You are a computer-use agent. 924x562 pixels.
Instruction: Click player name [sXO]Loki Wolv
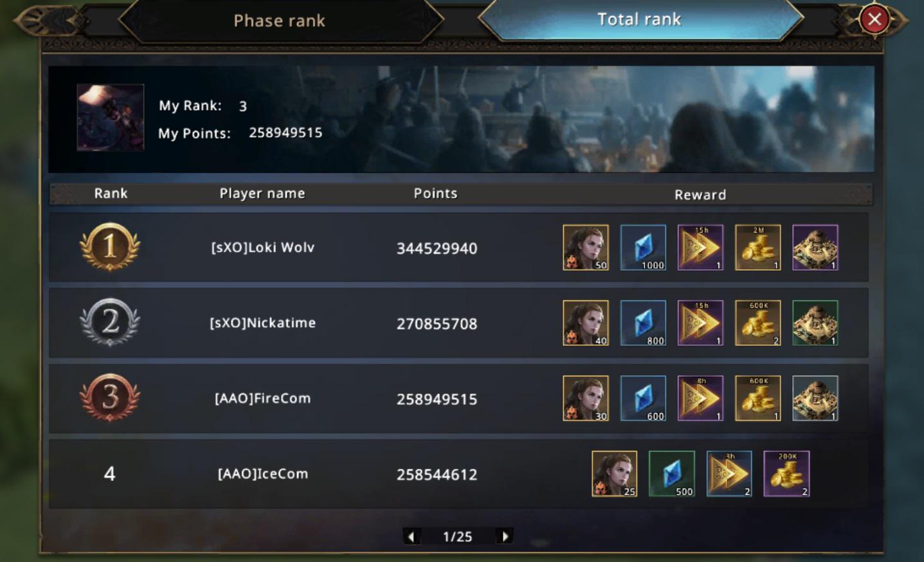pos(263,248)
